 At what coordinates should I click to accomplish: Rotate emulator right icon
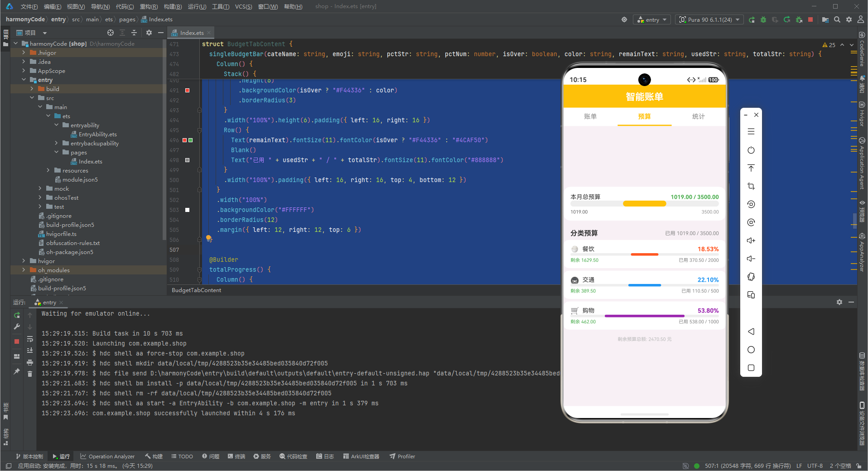751,222
